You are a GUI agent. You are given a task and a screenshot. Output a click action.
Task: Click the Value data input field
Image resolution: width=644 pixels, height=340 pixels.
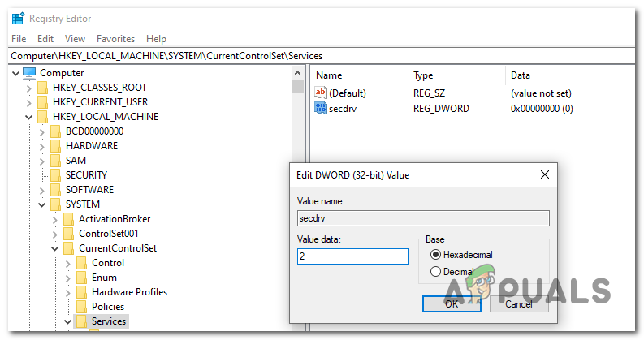point(353,256)
